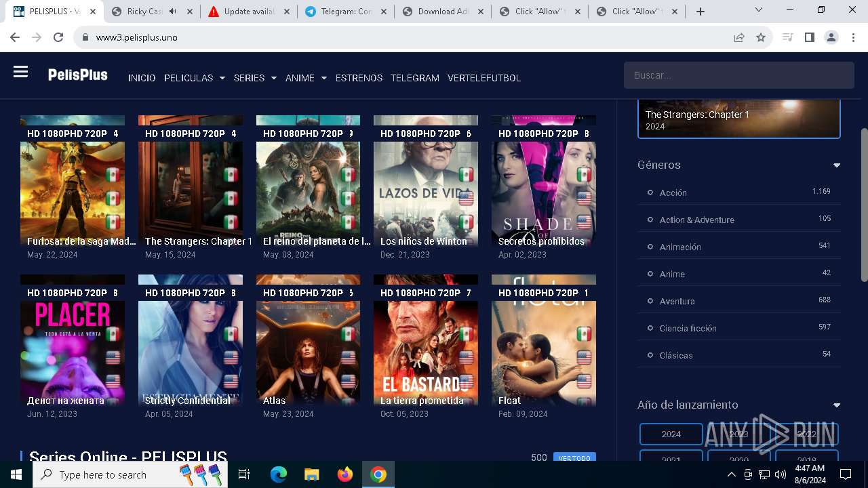Open the volume icon in system tray
Image resolution: width=868 pixels, height=488 pixels.
pyautogui.click(x=780, y=474)
